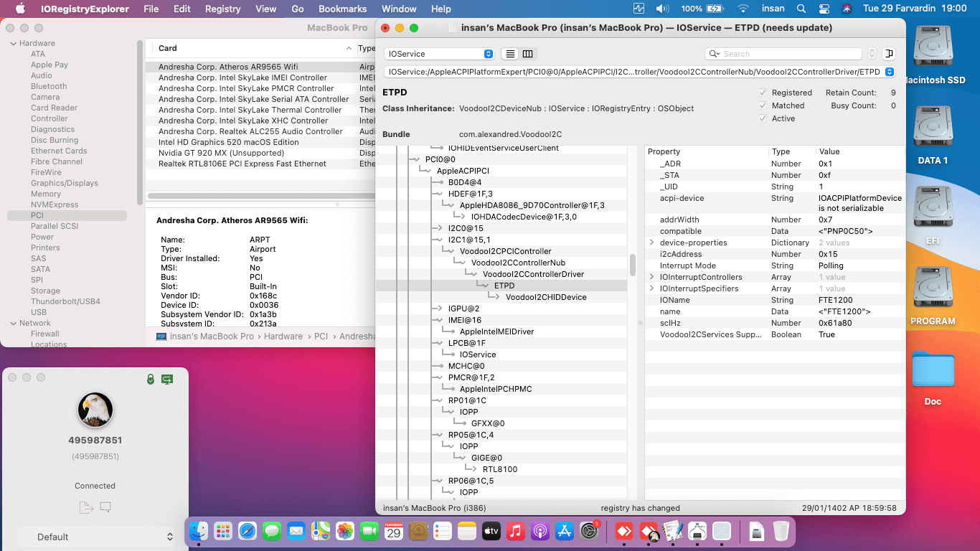Click the file transfer icon under Connected
The height and width of the screenshot is (551, 980).
(86, 507)
